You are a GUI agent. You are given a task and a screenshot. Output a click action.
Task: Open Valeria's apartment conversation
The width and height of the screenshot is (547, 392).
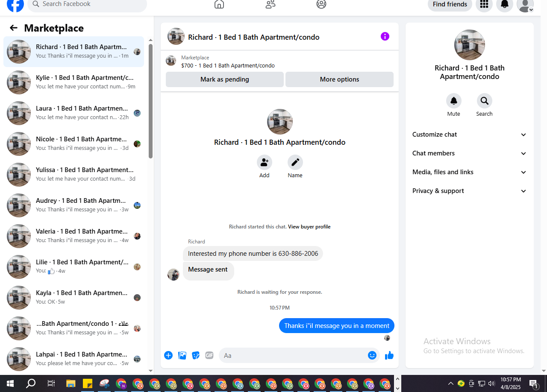point(74,236)
